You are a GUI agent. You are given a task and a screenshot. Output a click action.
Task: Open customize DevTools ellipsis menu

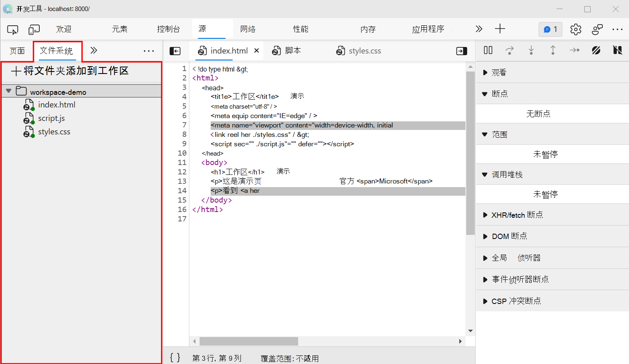[x=618, y=29]
